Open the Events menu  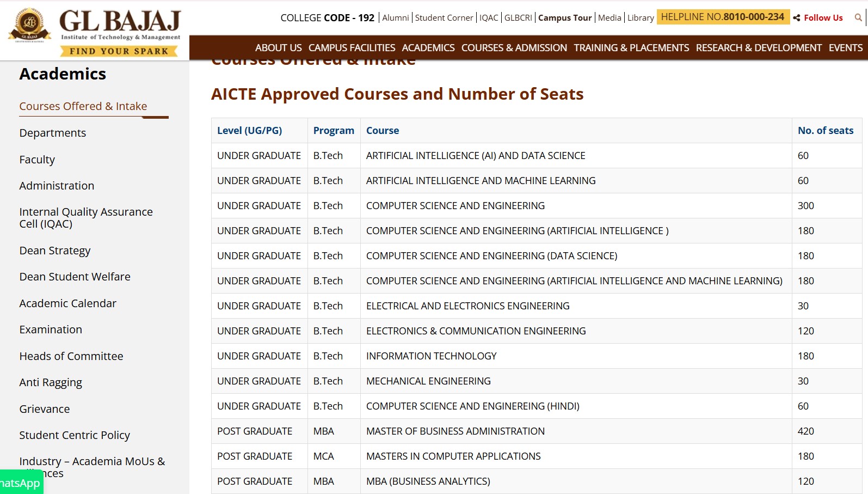point(846,48)
